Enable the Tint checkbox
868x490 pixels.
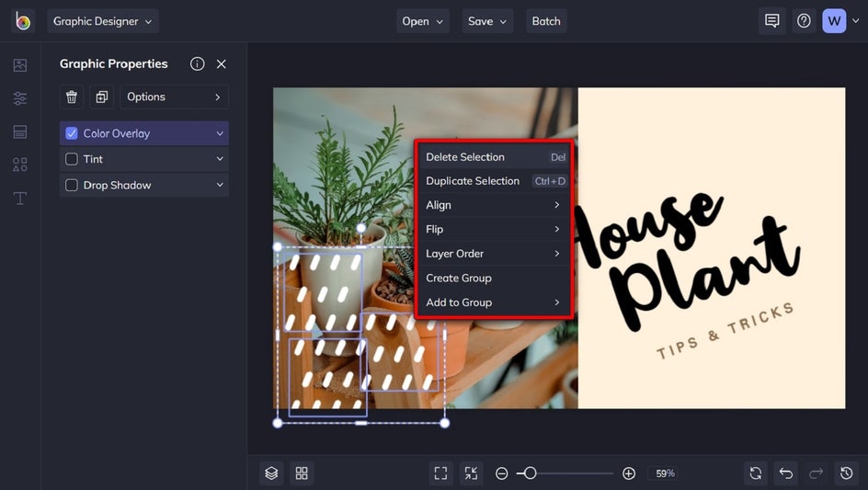click(x=72, y=159)
